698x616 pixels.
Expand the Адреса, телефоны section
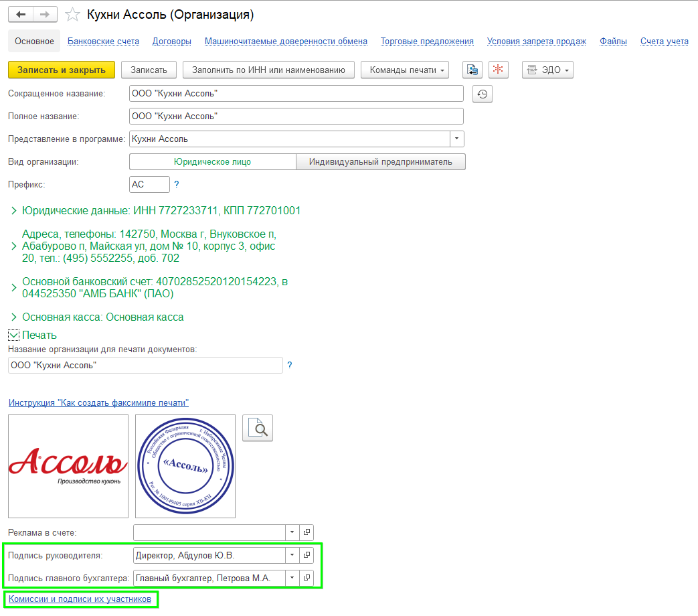(x=14, y=246)
